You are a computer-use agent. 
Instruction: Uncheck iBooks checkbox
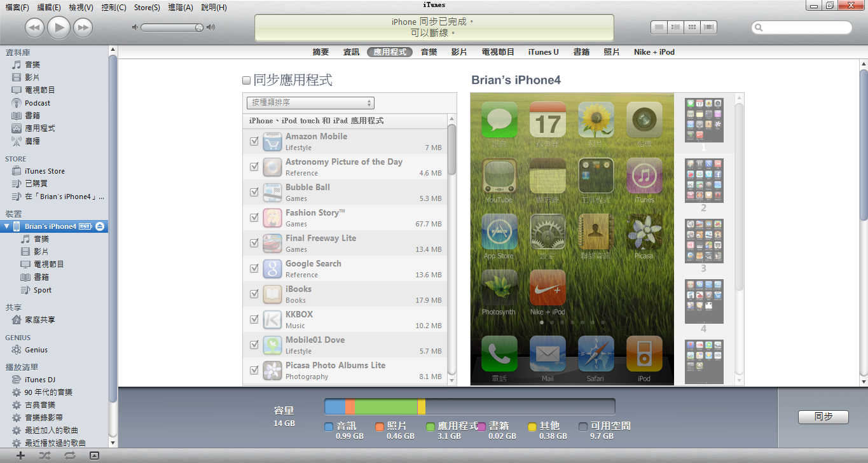pyautogui.click(x=254, y=294)
